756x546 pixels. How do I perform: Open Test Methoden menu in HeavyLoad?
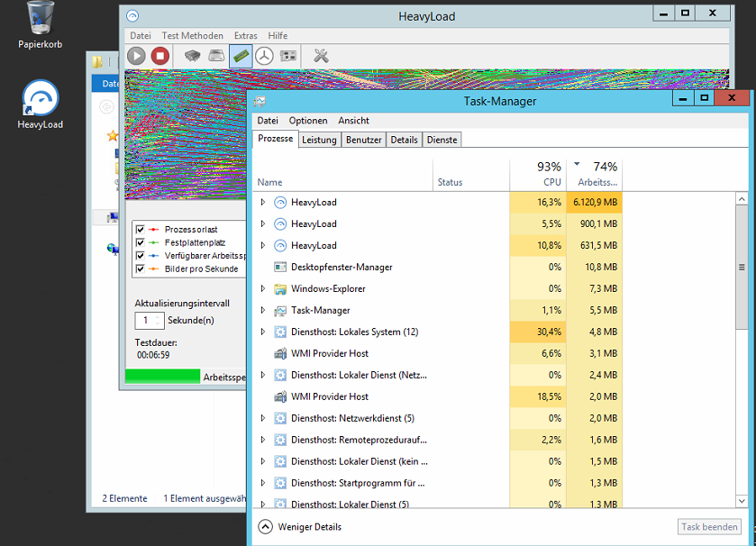192,36
